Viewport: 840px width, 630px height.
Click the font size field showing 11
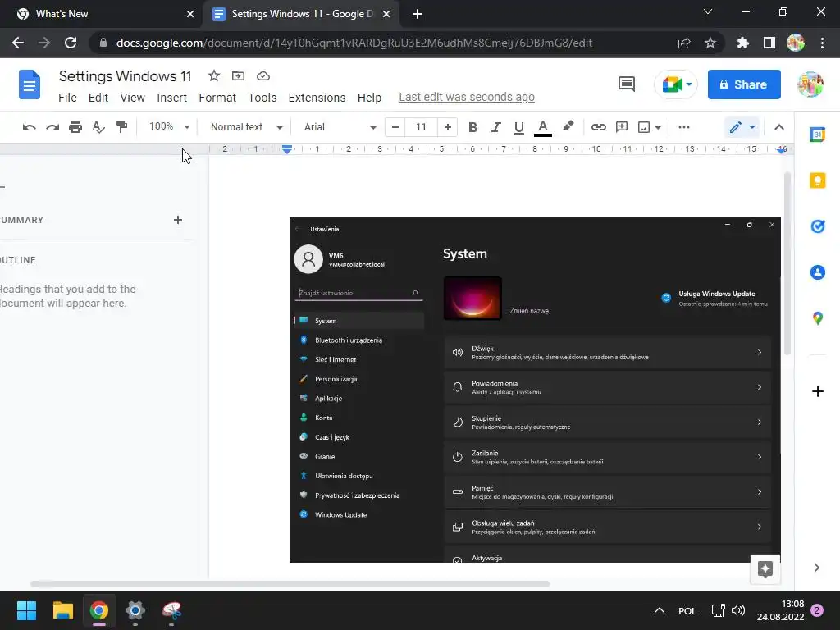click(x=421, y=127)
